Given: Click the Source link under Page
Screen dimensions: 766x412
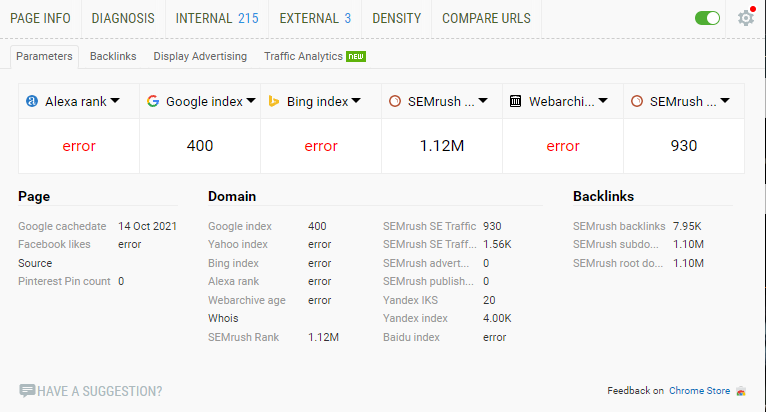Looking at the screenshot, I should pyautogui.click(x=35, y=263).
